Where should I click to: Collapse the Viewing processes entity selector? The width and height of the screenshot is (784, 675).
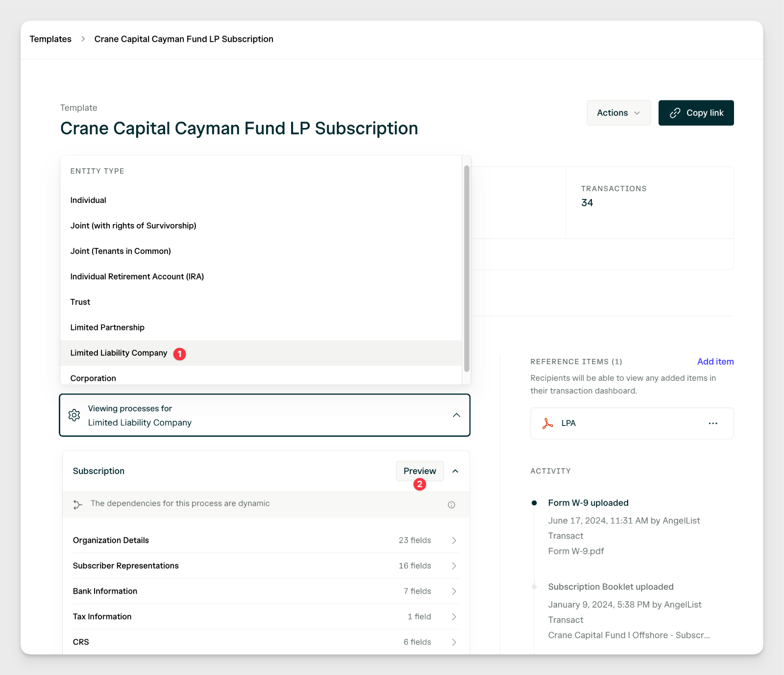coord(457,415)
